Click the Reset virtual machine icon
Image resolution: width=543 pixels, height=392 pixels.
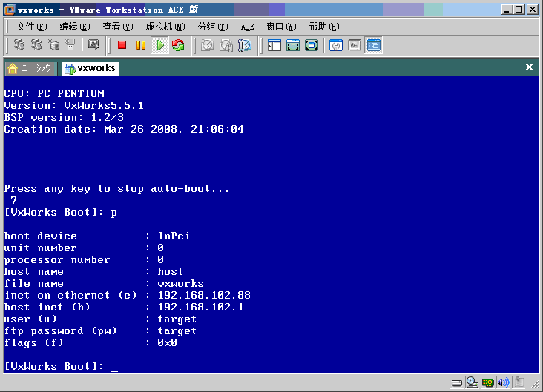[178, 45]
